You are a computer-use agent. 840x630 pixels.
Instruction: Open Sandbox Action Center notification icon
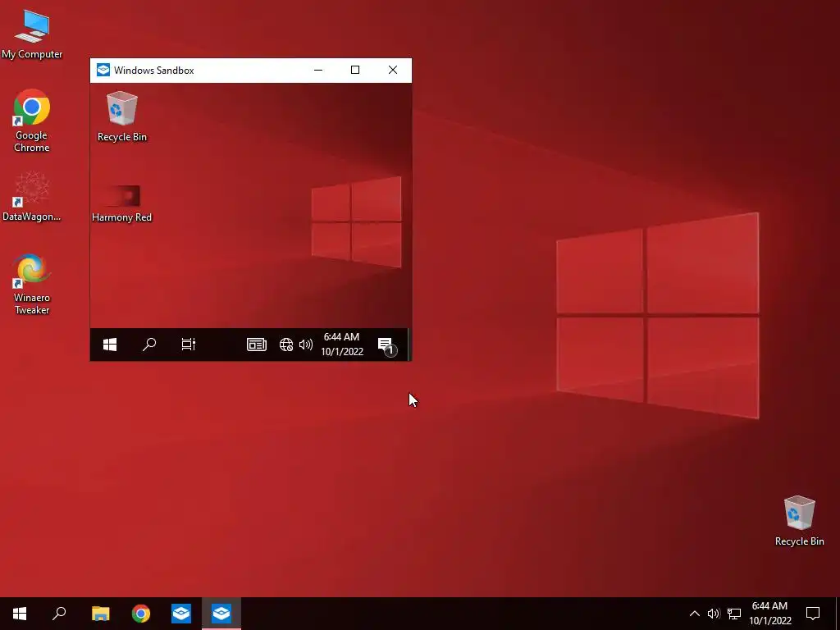click(x=387, y=345)
